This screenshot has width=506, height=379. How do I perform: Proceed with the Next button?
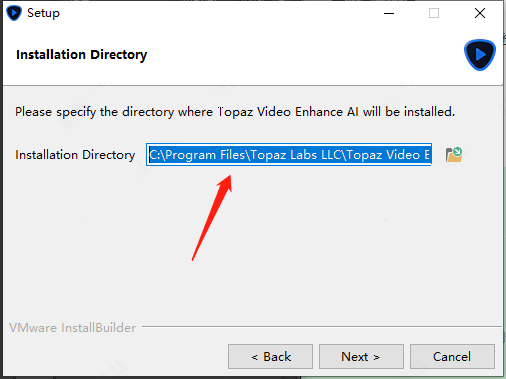(x=361, y=357)
